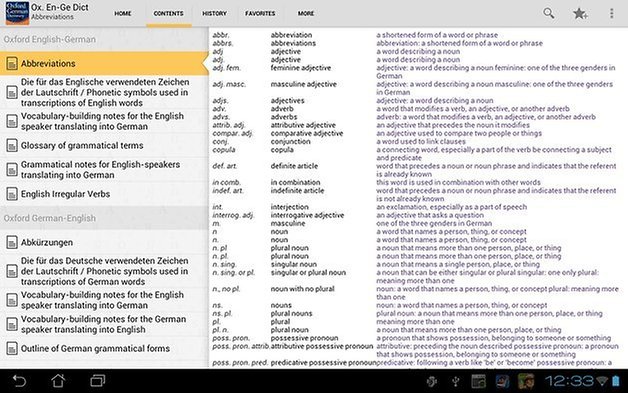Tap the Android back button

point(19,381)
